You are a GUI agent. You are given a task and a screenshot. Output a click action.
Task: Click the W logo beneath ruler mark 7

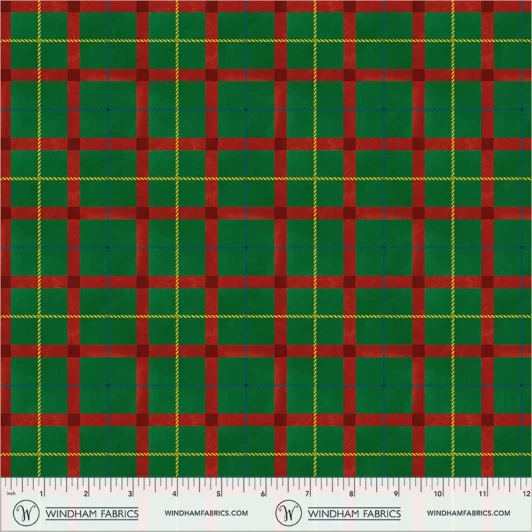click(288, 513)
